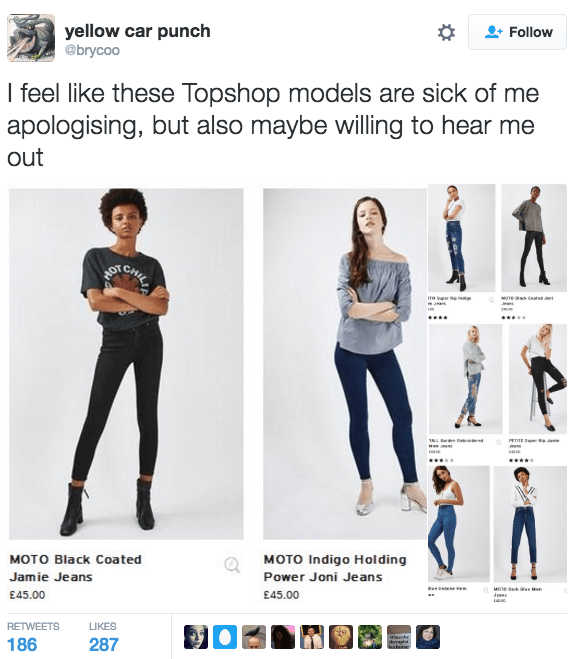Click the last avatar with blue scarf
The height and width of the screenshot is (659, 588).
(428, 636)
